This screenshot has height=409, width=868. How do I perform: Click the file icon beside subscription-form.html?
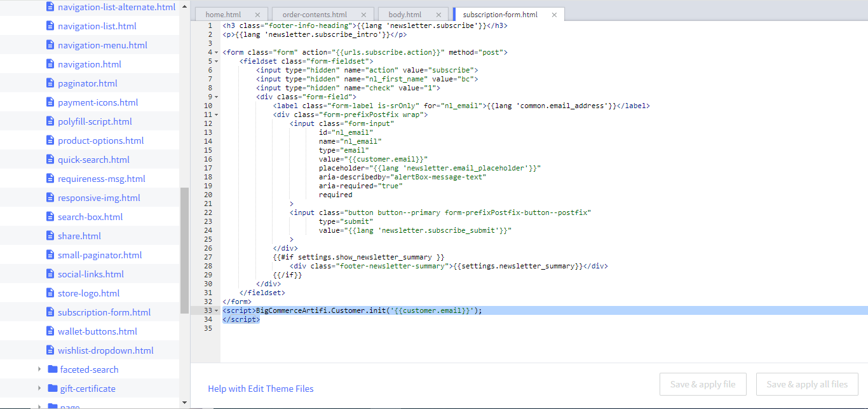(51, 312)
